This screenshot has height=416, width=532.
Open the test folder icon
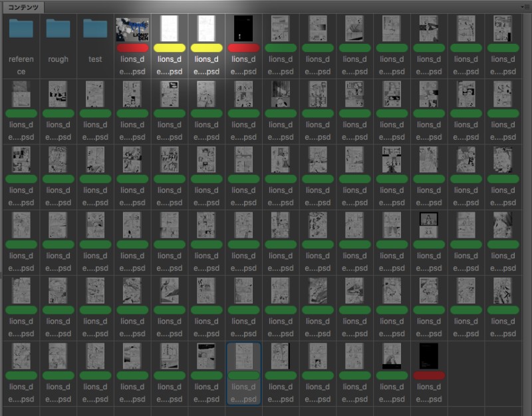95,28
